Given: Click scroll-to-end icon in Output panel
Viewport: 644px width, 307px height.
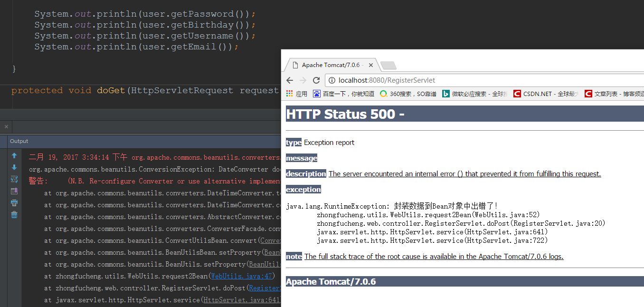Looking at the screenshot, I should 14,191.
